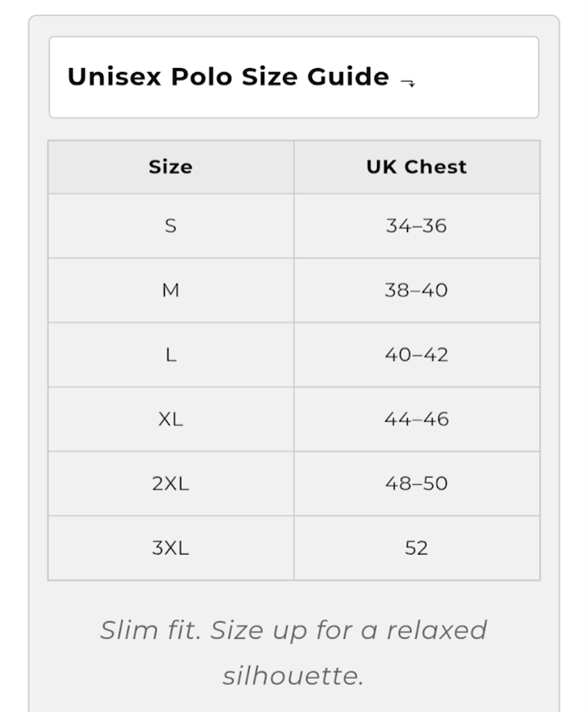Viewport: 588px width, 712px height.
Task: Choose the XL size cell
Action: (170, 419)
